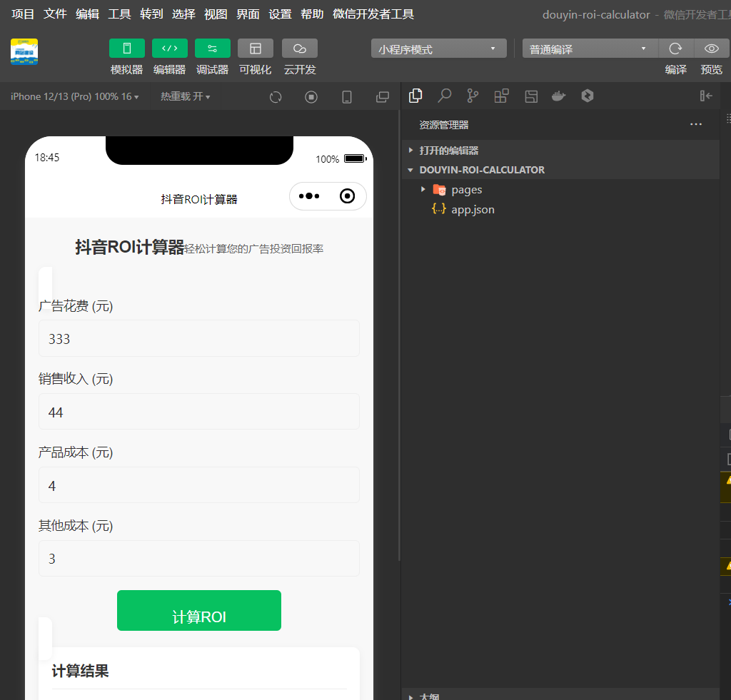
Task: Click the 预览 label under eye icon
Action: pos(712,70)
